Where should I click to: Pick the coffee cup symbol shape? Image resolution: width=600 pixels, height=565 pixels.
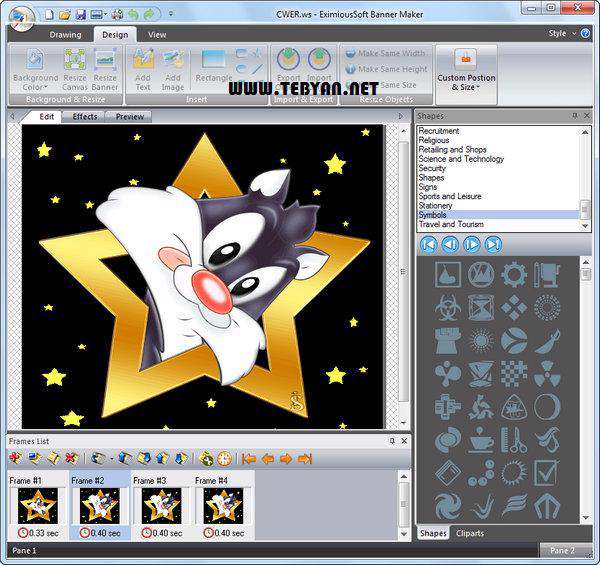point(480,440)
